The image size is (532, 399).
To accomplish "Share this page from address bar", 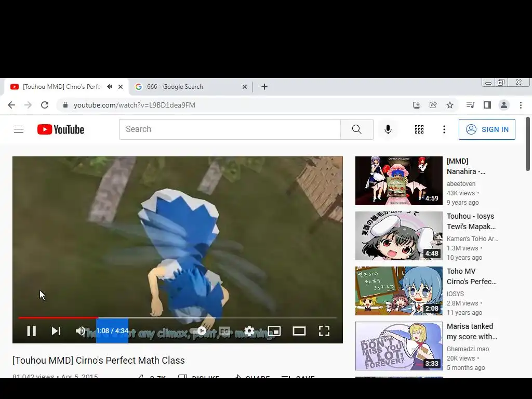I will point(433,105).
